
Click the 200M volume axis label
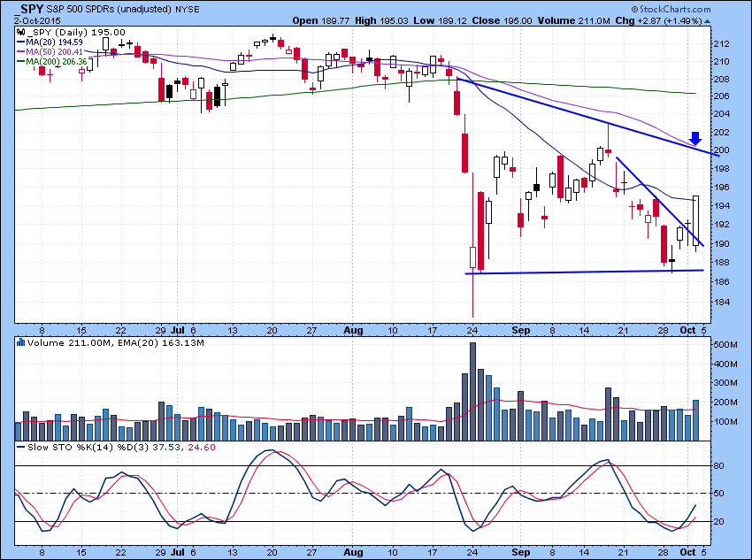coord(725,403)
